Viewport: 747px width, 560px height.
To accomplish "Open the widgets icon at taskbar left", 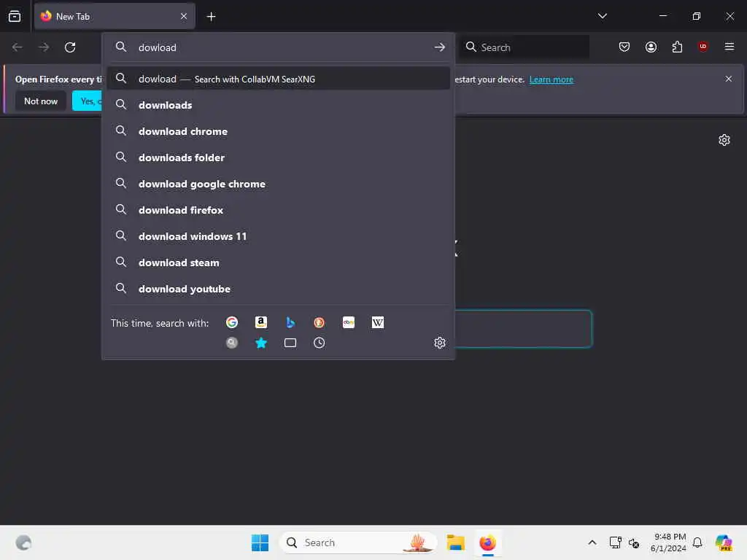I will click(x=23, y=542).
